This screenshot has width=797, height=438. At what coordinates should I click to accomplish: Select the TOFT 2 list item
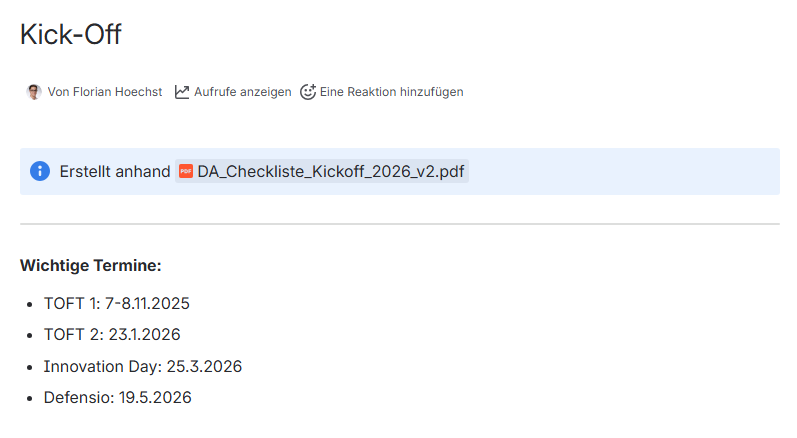111,335
